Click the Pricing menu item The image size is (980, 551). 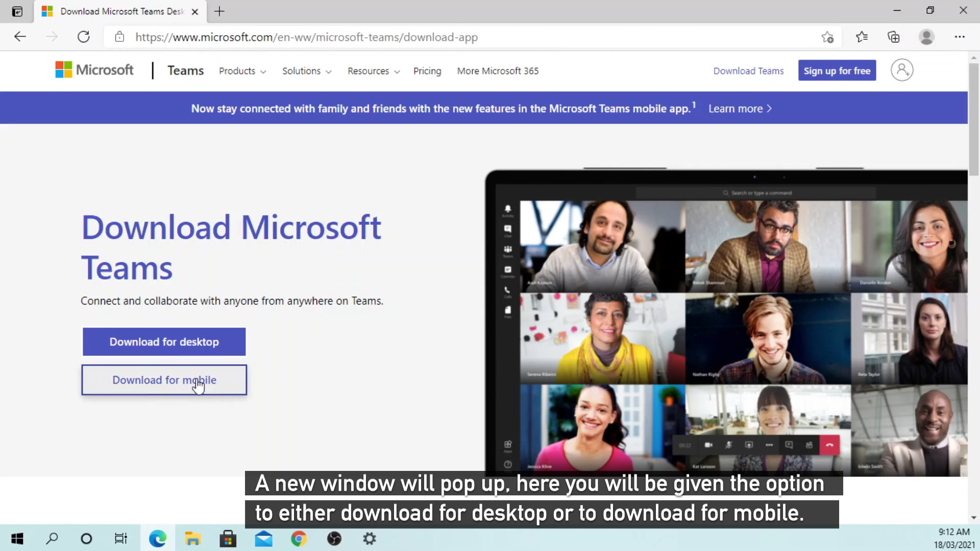[x=427, y=71]
